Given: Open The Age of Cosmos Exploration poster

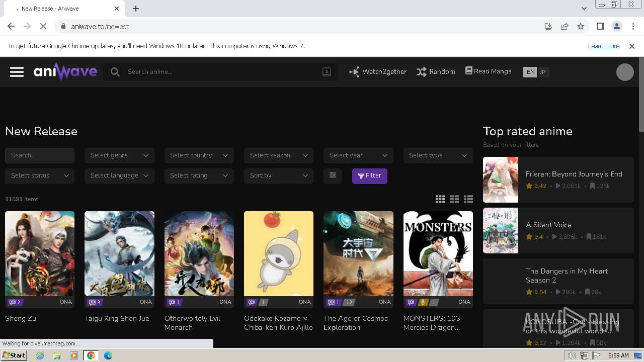Looking at the screenshot, I should click(x=358, y=253).
